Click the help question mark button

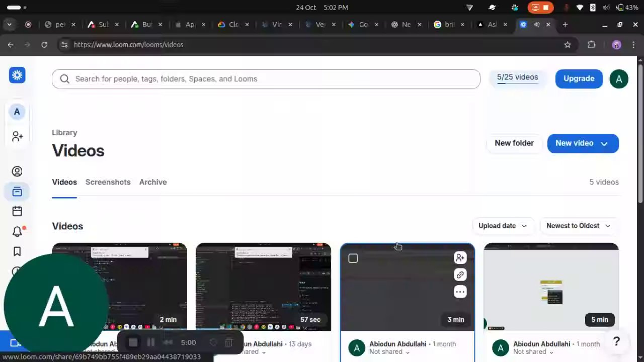[x=616, y=342]
